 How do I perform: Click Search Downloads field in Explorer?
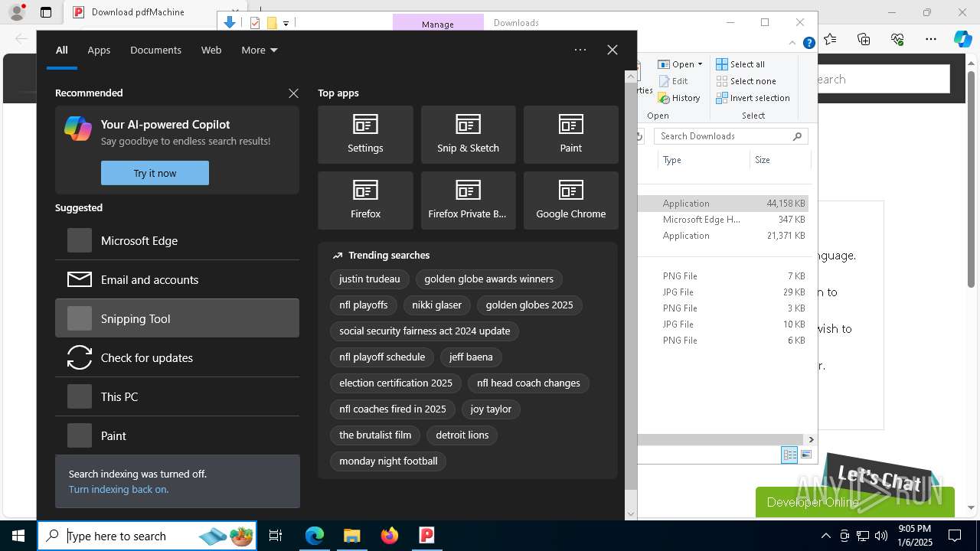[x=730, y=136]
